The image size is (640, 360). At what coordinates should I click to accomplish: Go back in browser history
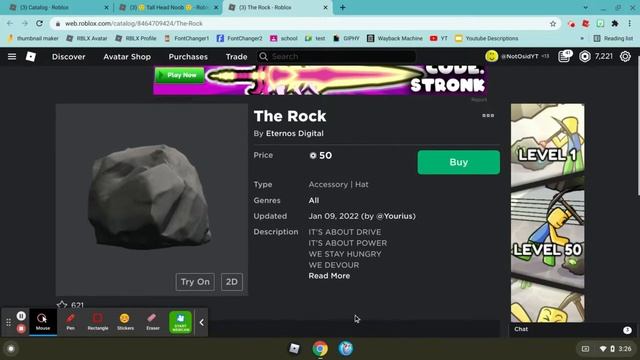point(10,24)
